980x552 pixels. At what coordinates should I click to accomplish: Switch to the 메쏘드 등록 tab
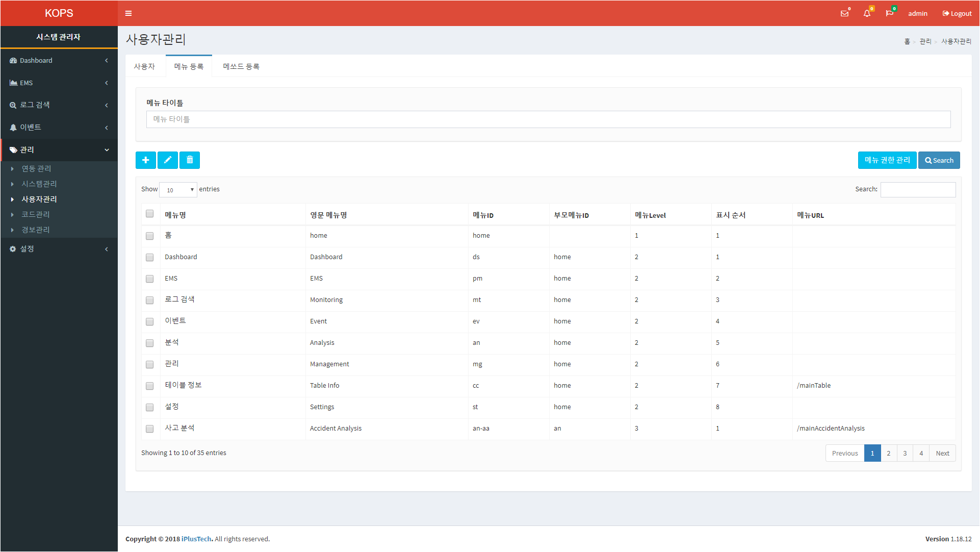(x=241, y=66)
